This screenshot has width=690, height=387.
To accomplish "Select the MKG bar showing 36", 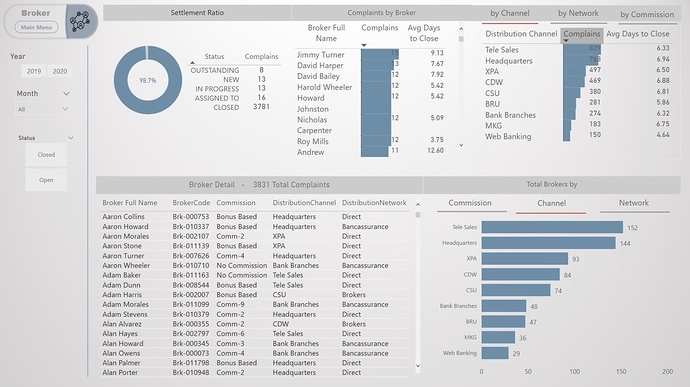I will coord(498,338).
